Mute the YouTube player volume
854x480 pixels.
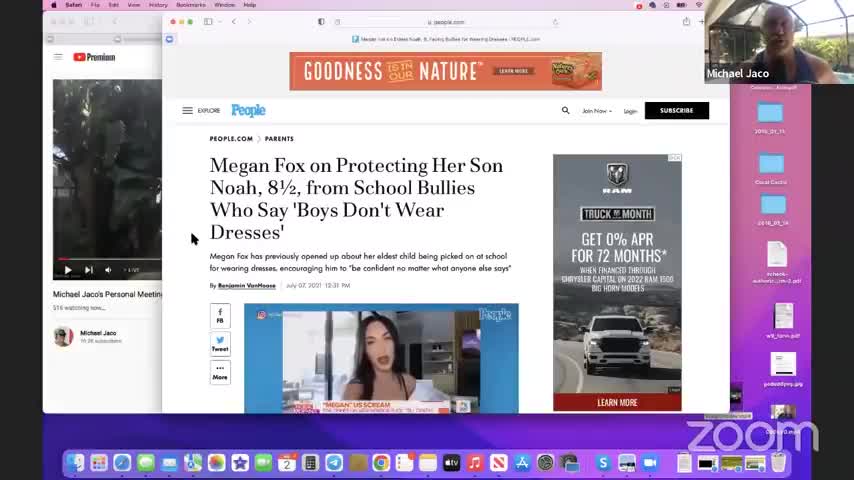[108, 270]
